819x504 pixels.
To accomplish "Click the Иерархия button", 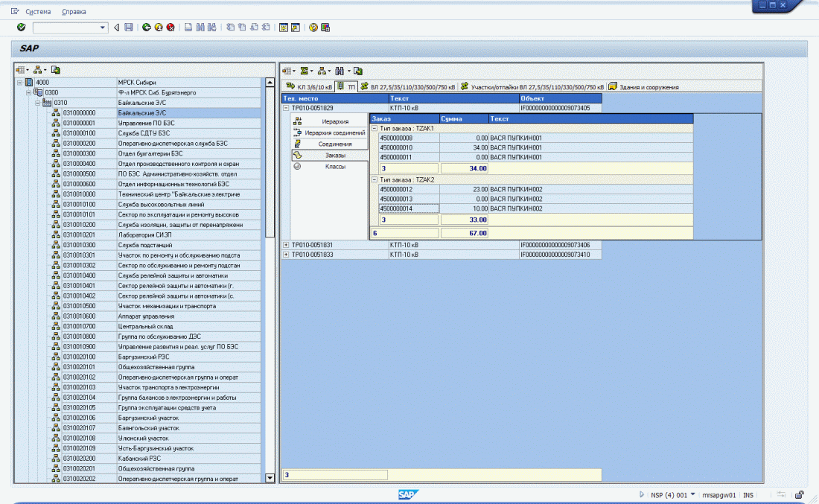I will [330, 121].
